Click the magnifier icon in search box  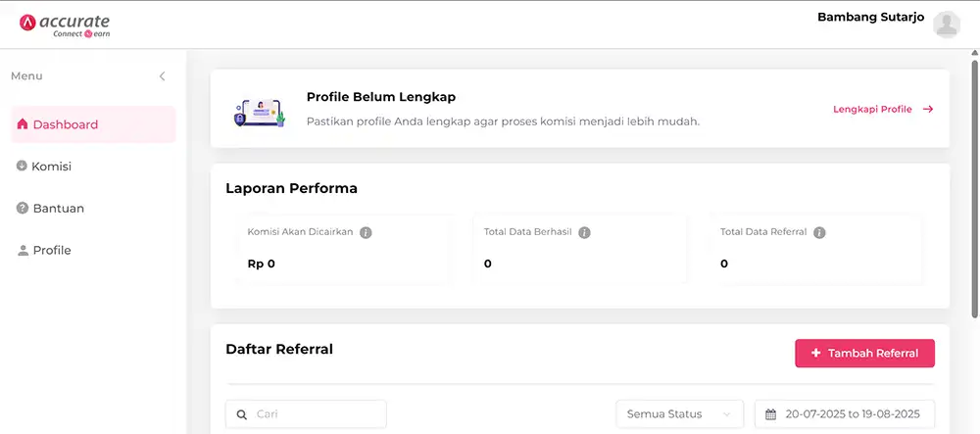[241, 414]
